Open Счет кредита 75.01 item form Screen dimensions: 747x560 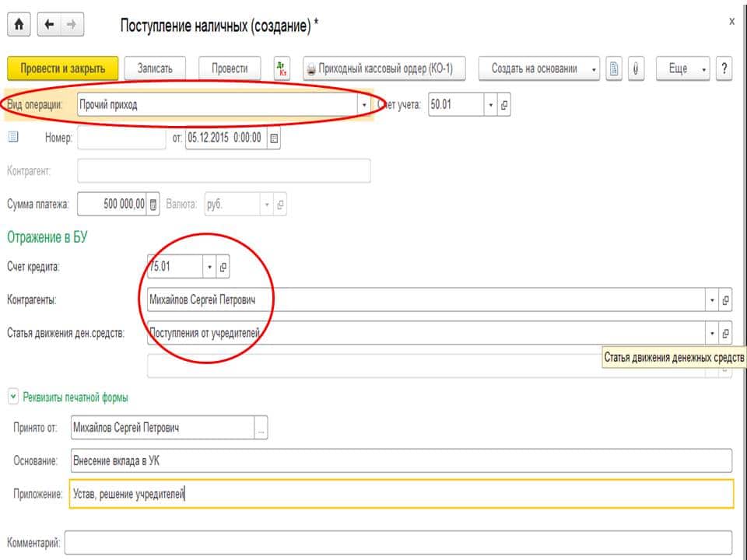(x=223, y=267)
